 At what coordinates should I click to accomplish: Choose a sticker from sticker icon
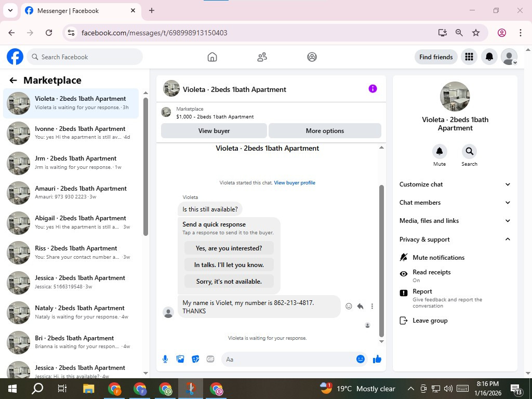coord(195,359)
